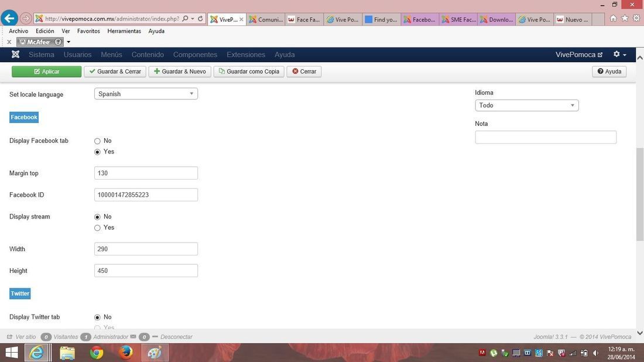Open the Sistema menu
The image size is (644, 362).
[x=42, y=54]
